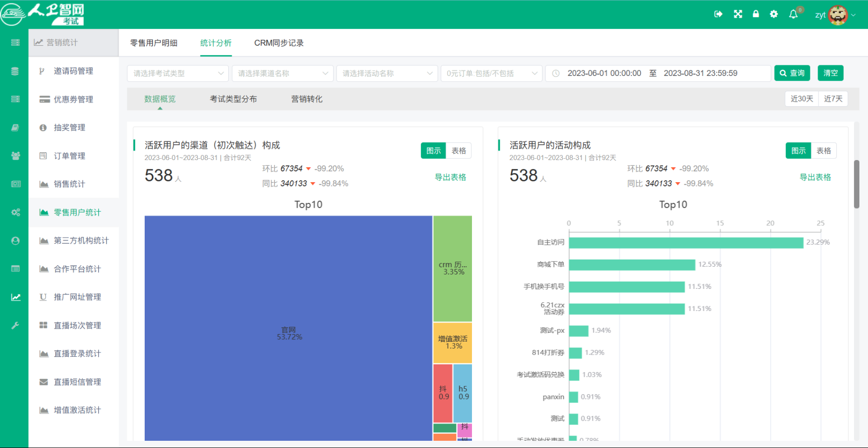Click the 查询 search button
Image resolution: width=868 pixels, height=448 pixels.
[792, 73]
